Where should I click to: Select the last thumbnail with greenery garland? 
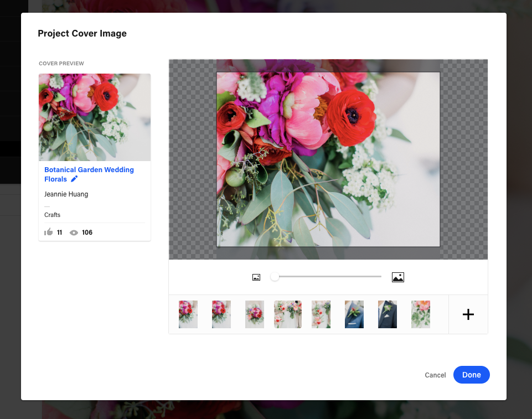(421, 314)
